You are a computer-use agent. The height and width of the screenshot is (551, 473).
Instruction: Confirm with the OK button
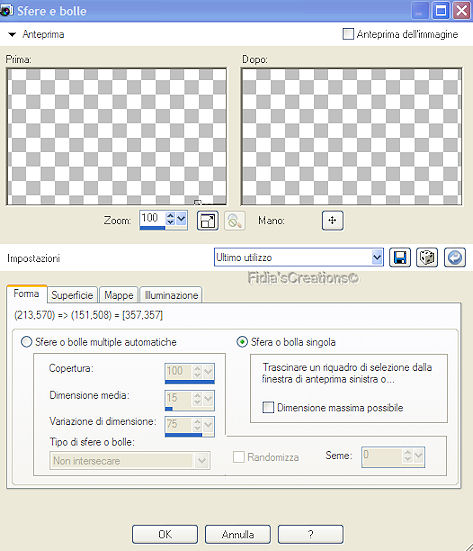coord(165,534)
